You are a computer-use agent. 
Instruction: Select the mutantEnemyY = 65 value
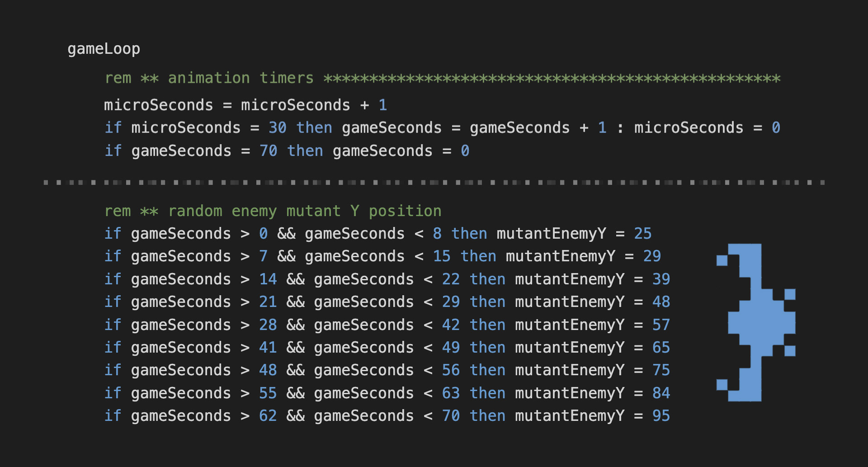point(660,347)
